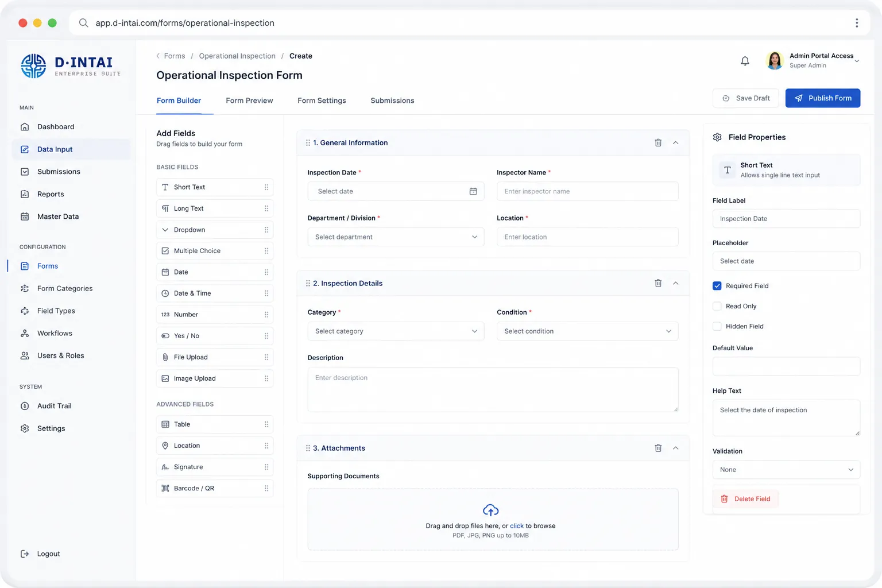Screen dimensions: 882x588
Task: Select the Form Builder tab
Action: tap(179, 100)
